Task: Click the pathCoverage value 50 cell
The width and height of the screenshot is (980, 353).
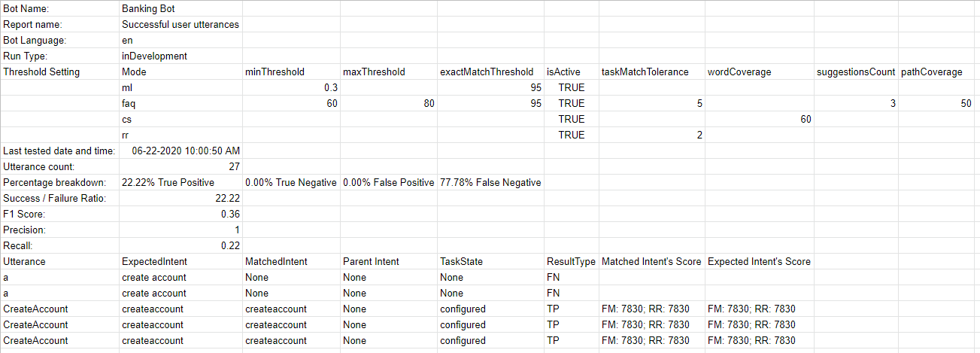Action: point(966,103)
